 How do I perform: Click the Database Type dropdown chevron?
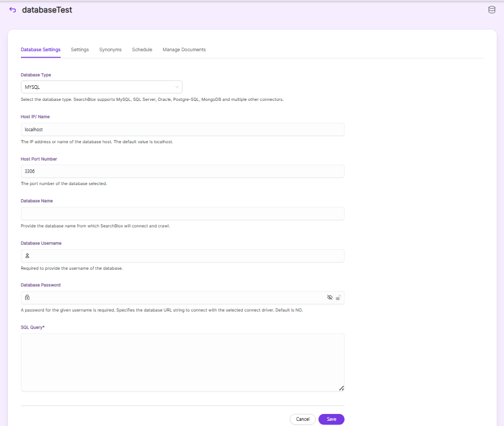coord(177,87)
